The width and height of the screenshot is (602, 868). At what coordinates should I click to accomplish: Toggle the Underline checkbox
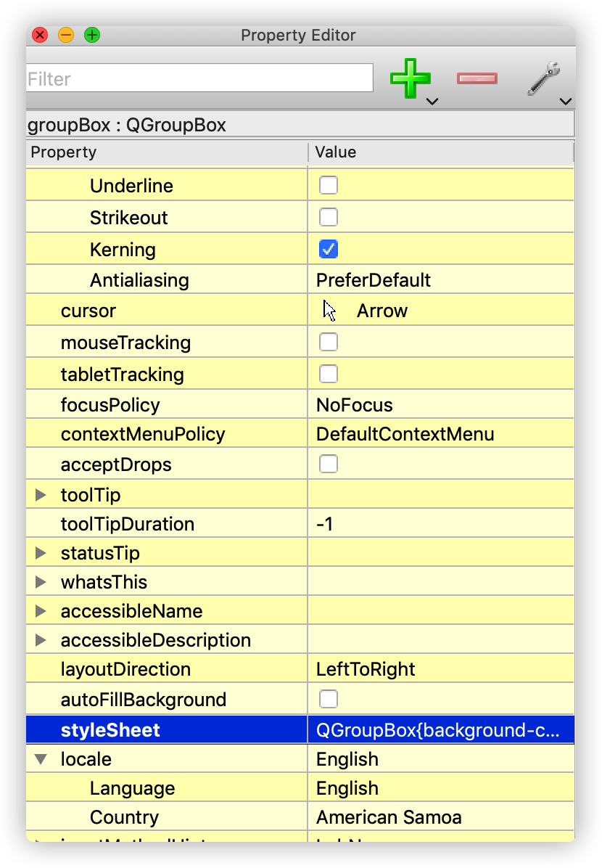click(x=329, y=186)
